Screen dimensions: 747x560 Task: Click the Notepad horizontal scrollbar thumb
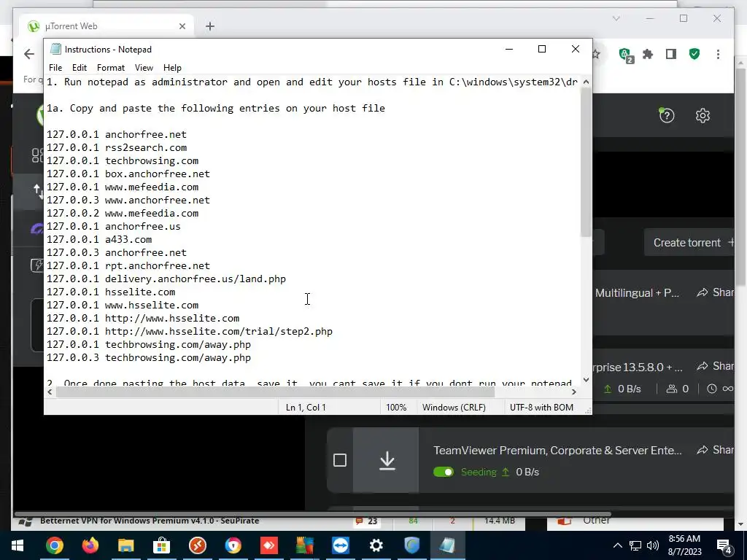(275, 392)
